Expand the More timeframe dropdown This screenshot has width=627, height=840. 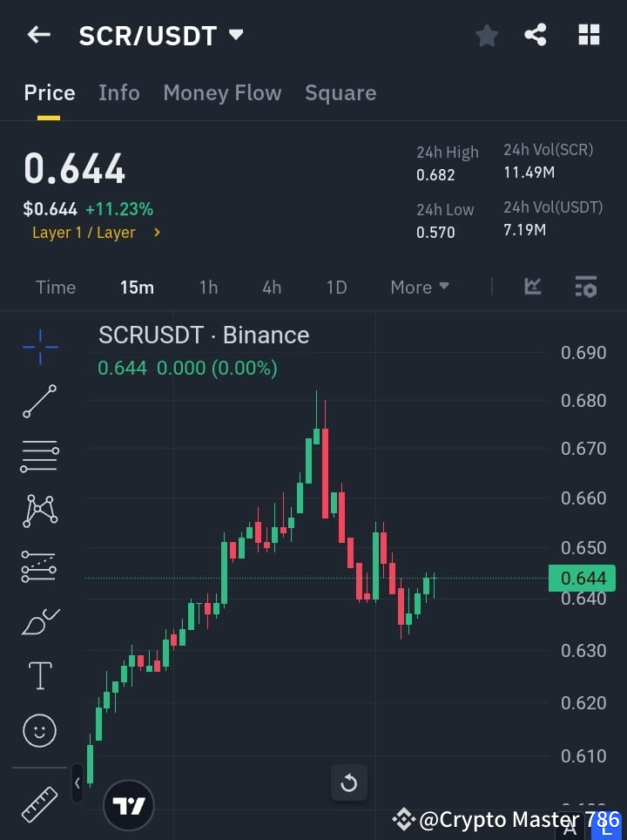(419, 287)
